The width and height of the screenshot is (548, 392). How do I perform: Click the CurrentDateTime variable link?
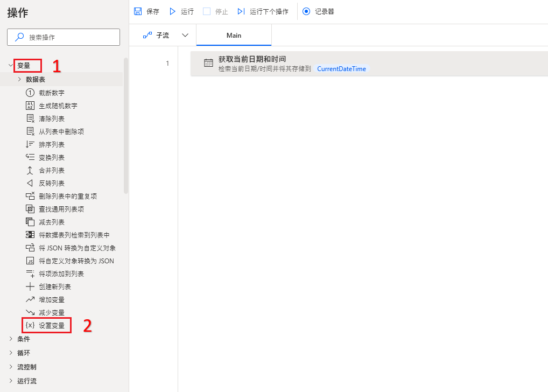tap(341, 69)
